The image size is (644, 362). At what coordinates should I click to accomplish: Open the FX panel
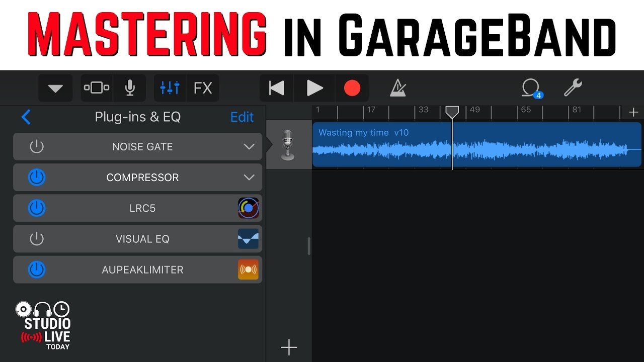203,88
